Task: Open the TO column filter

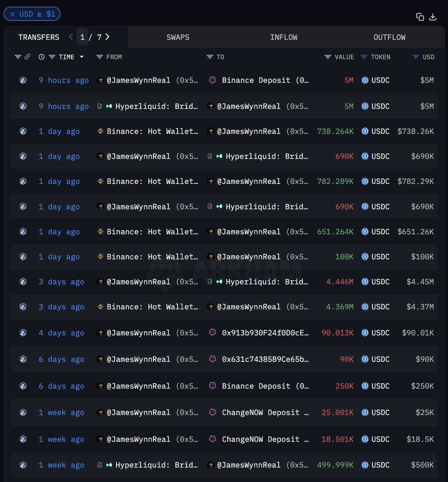Action: pyautogui.click(x=210, y=57)
